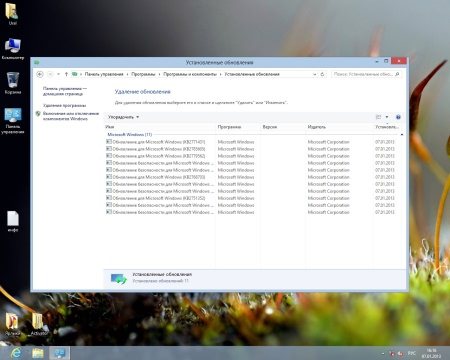Refresh the installed updates list
The image size is (450, 360).
pyautogui.click(x=322, y=74)
